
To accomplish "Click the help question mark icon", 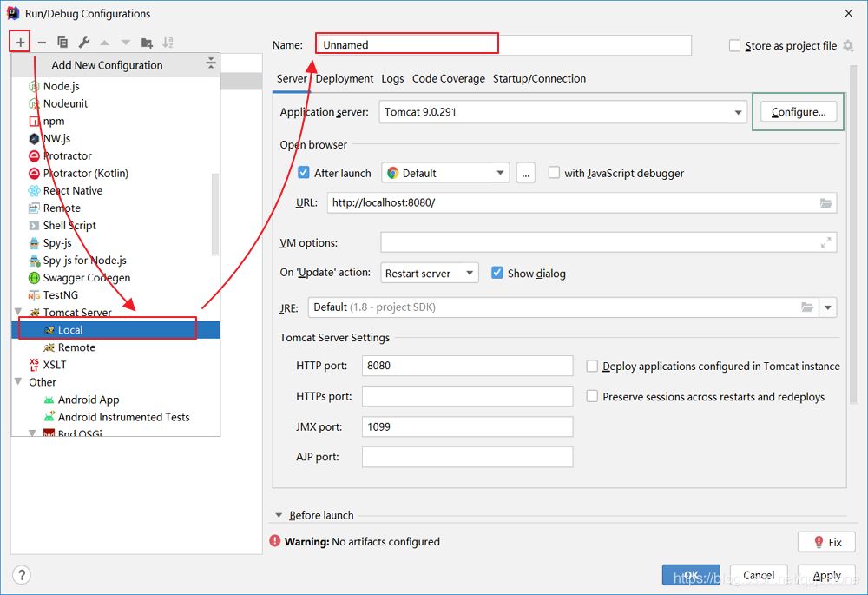I will tap(22, 575).
